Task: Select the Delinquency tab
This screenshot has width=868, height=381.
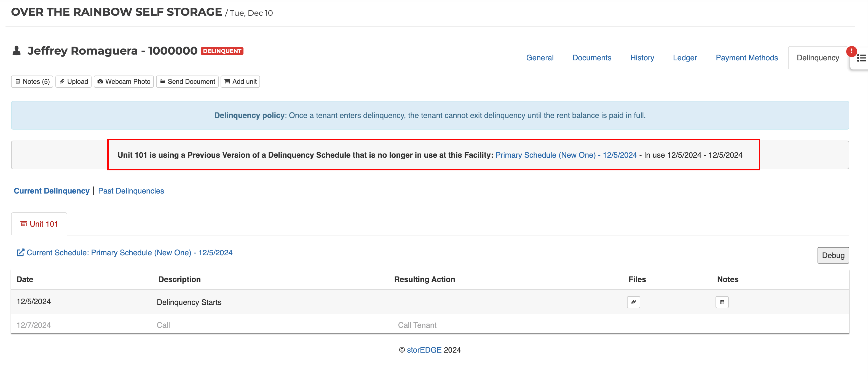Action: [x=818, y=58]
